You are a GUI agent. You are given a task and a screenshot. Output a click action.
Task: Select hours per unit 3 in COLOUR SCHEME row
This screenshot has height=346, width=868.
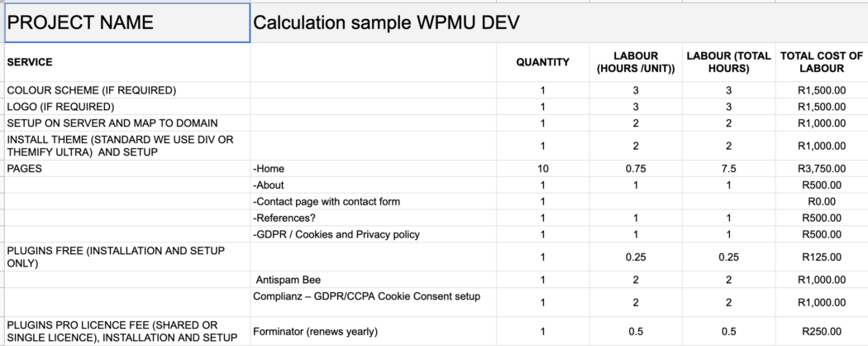tap(636, 90)
